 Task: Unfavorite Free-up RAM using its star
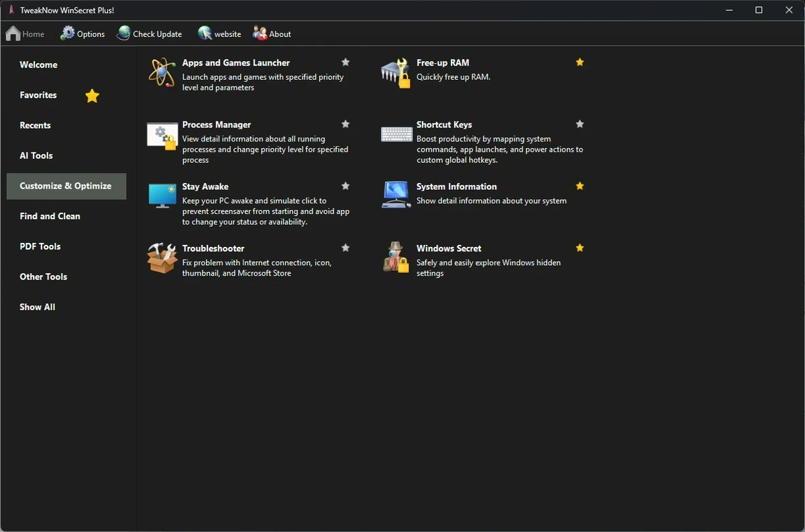(x=580, y=62)
